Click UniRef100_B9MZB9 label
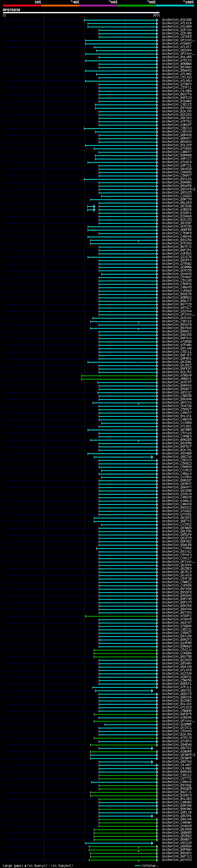This screenshot has width=197, height=868. coord(176,440)
